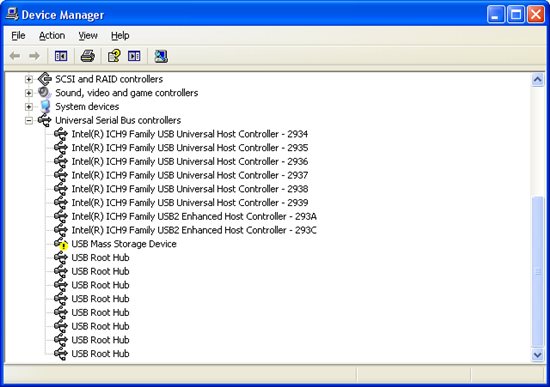Toggle the console tree pane toolbar icon
The image size is (550, 387).
(61, 56)
